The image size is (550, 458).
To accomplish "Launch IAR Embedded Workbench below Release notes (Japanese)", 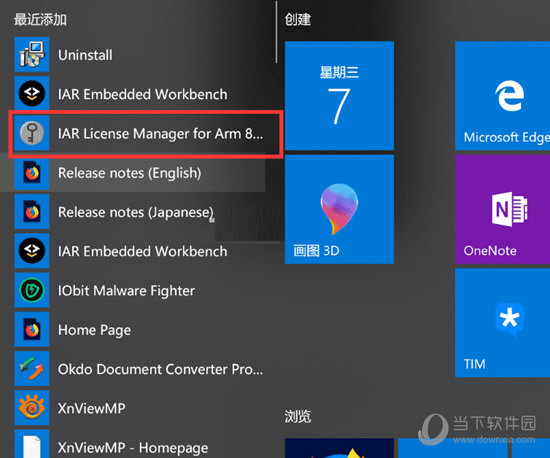I will pyautogui.click(x=142, y=251).
